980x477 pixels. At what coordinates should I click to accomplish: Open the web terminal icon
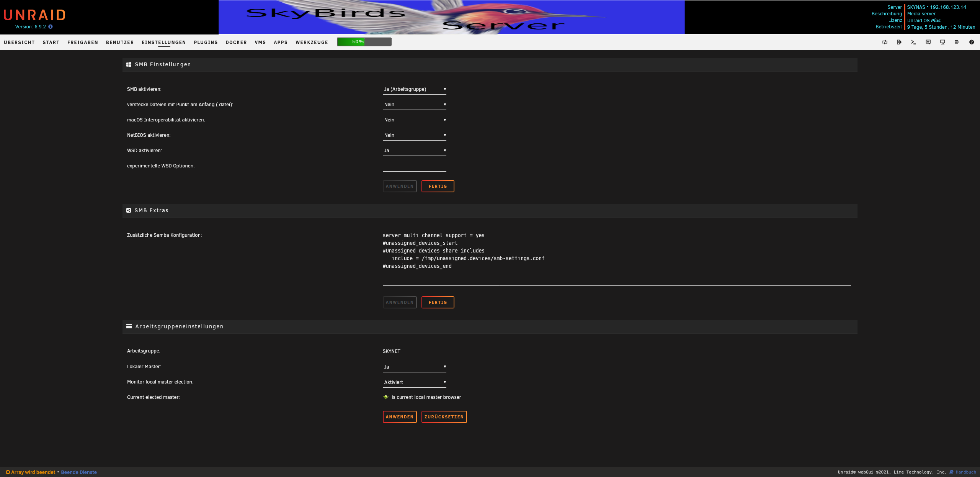pos(913,42)
